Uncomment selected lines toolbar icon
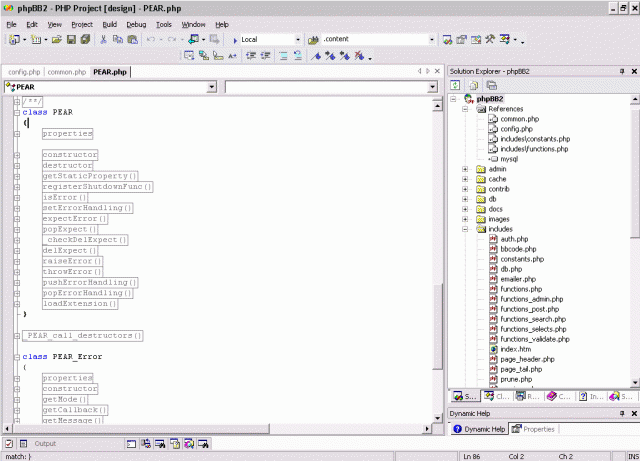The height and width of the screenshot is (461, 640). pos(298,56)
